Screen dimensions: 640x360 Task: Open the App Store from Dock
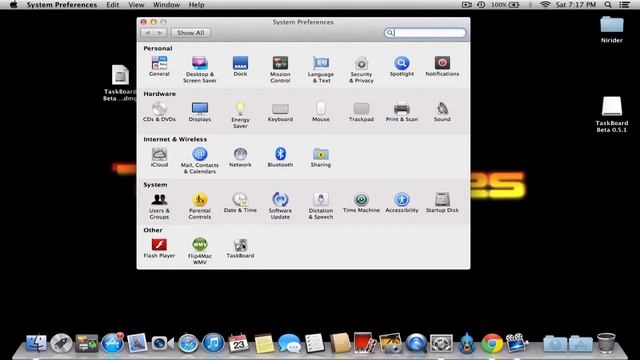click(x=112, y=343)
